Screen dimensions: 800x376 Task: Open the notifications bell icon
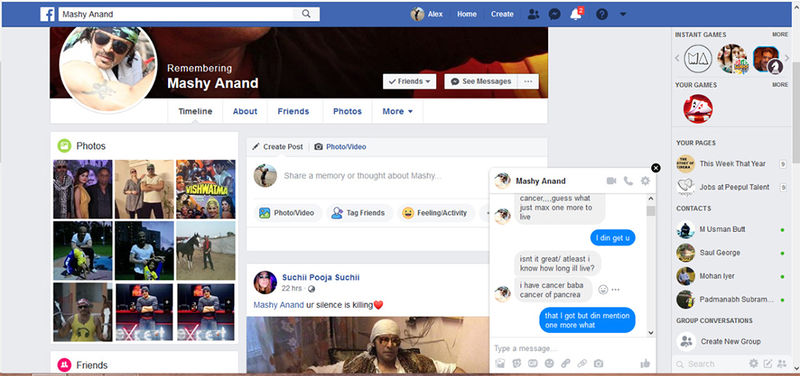click(x=576, y=14)
